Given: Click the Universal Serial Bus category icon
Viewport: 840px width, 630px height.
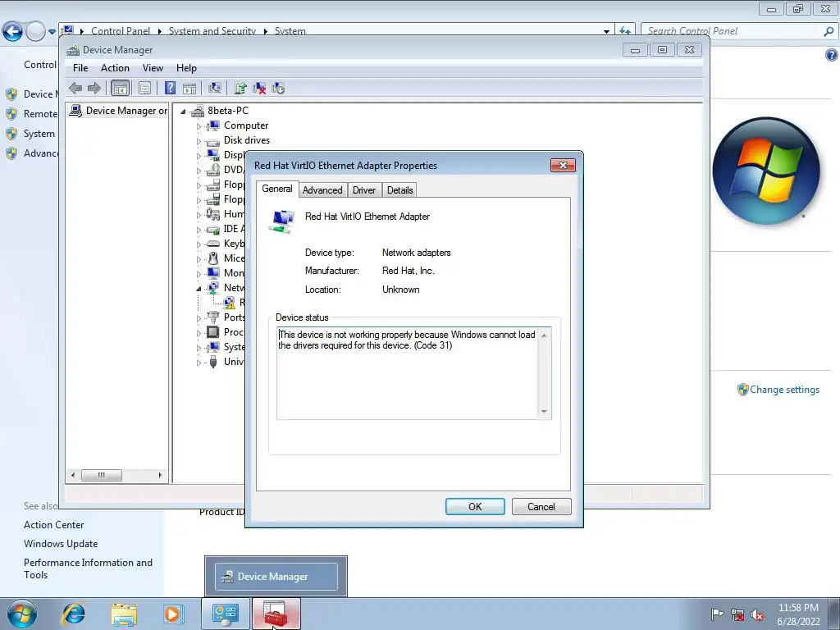Looking at the screenshot, I should (x=213, y=362).
